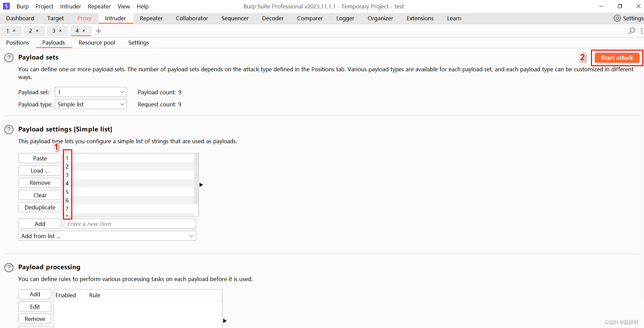Switch to the Logger tab

coord(345,18)
